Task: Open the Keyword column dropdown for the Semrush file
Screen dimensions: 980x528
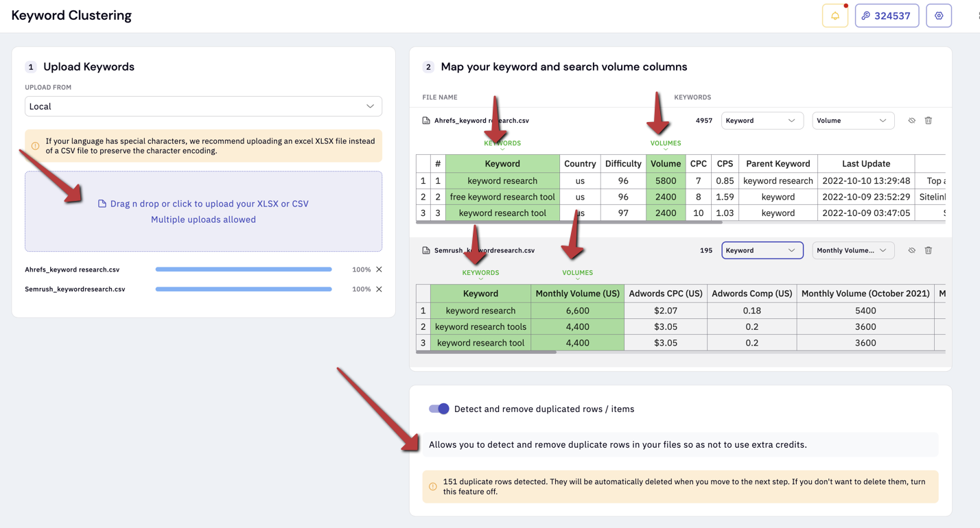Action: click(762, 250)
